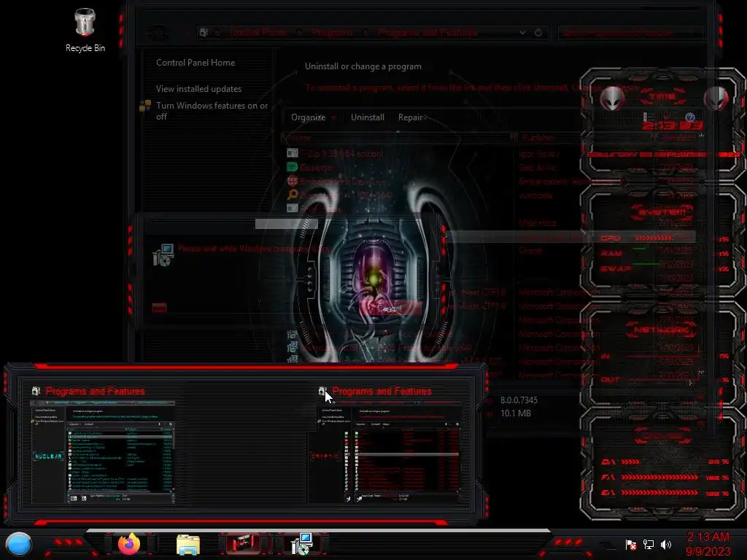Viewport: 747px width, 560px height.
Task: Click the Everything program magnifier icon
Action: [292, 194]
